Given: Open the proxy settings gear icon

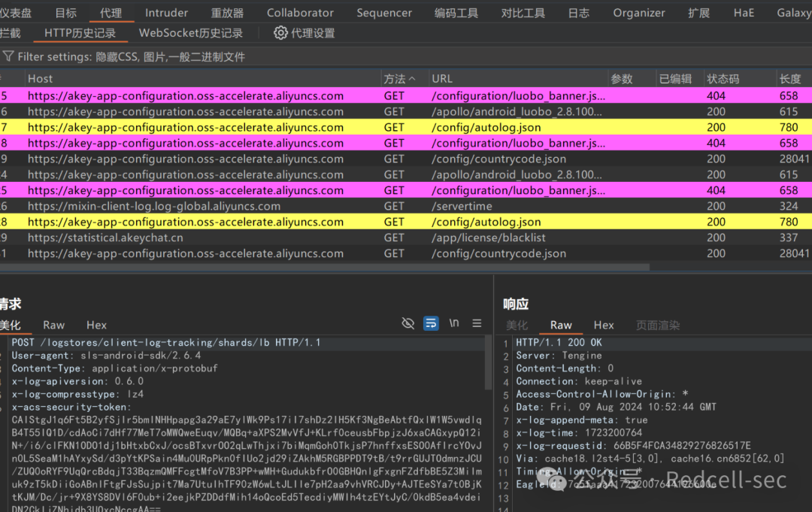Looking at the screenshot, I should coord(280,33).
